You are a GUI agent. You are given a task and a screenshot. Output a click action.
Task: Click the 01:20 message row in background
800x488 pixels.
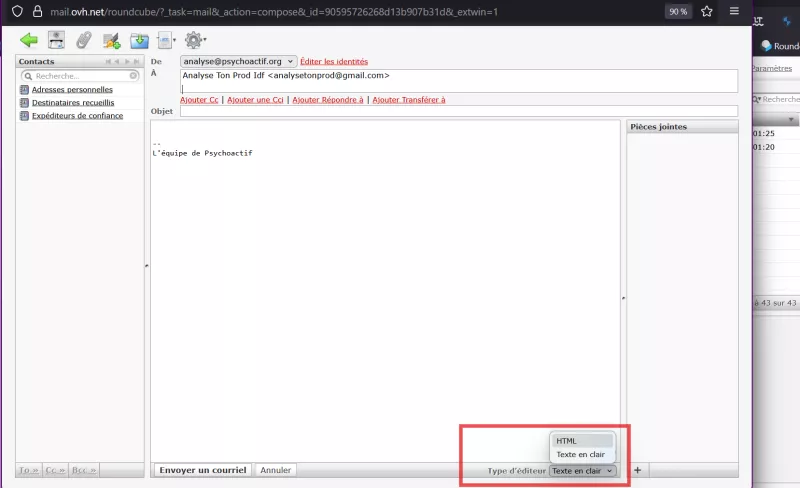(x=776, y=147)
